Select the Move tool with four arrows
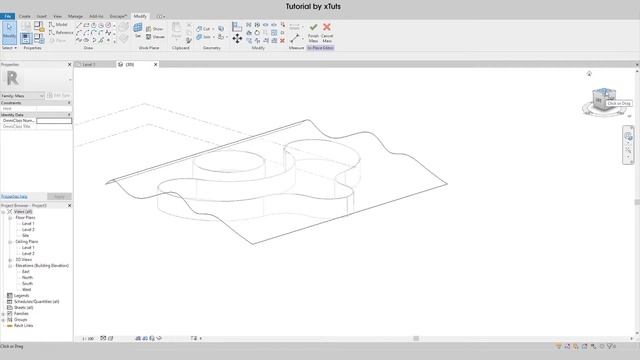Screen dimensions: 640x360 point(237,39)
